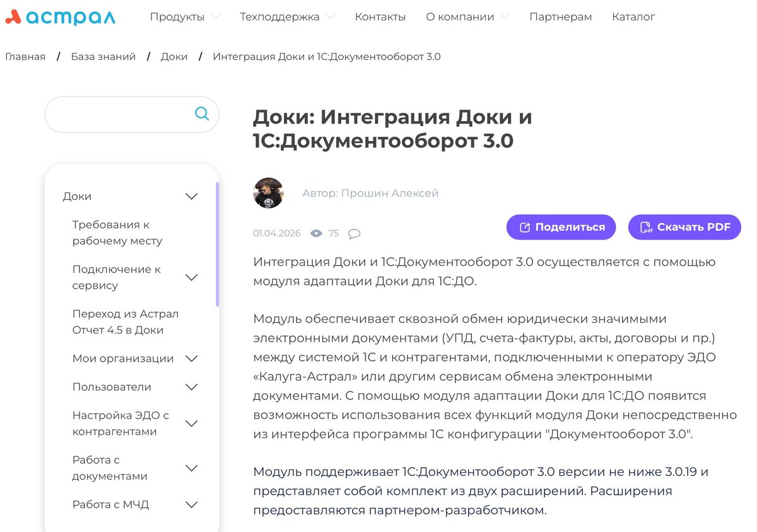Open the Техподдержка dropdown menu
Viewport: 757px width, 532px height.
point(287,17)
